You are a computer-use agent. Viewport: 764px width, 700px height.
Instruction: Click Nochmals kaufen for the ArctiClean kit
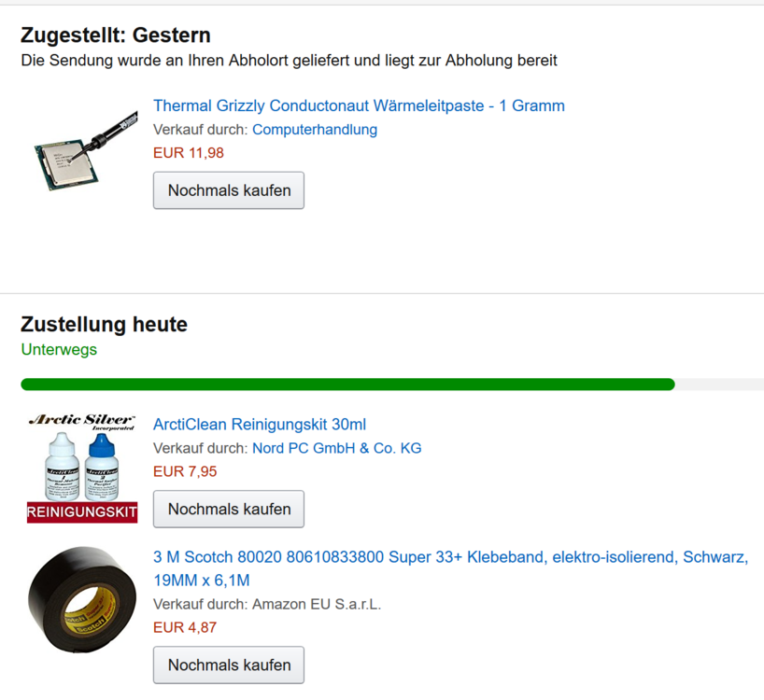coord(228,509)
